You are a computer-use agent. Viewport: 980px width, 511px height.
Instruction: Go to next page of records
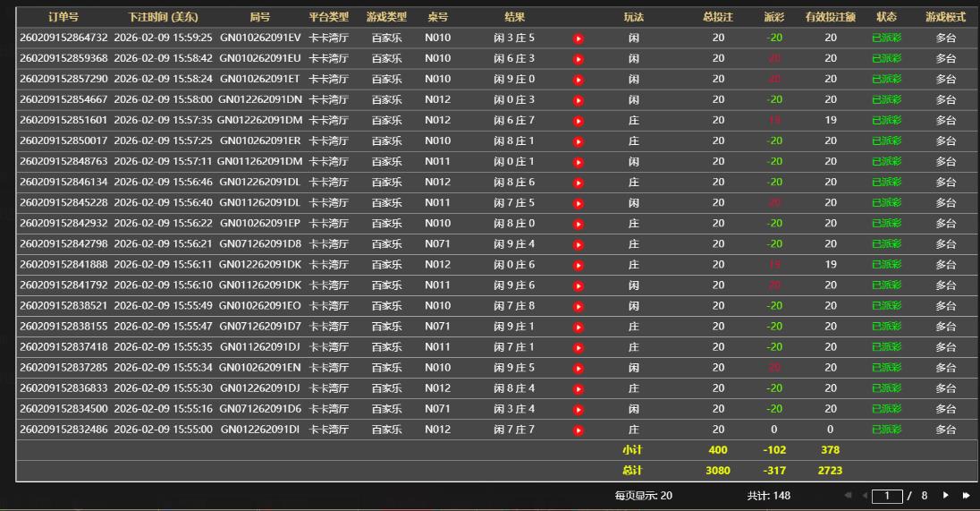point(946,495)
